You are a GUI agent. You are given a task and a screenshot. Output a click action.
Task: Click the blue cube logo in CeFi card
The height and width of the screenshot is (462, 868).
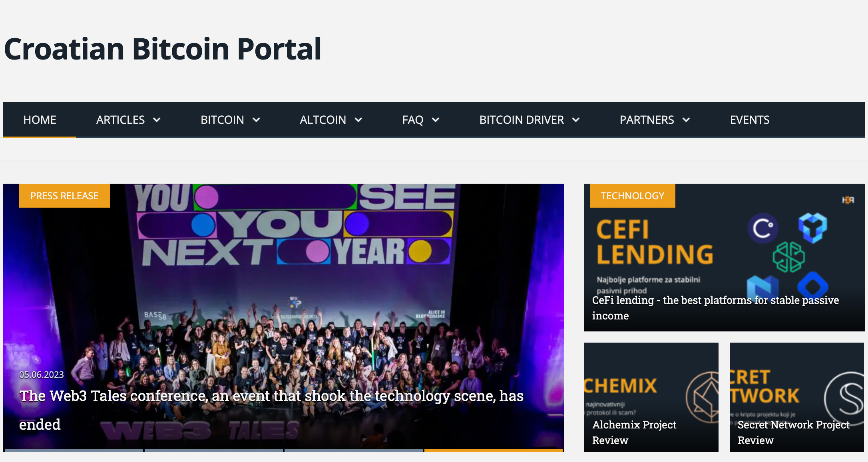(813, 228)
